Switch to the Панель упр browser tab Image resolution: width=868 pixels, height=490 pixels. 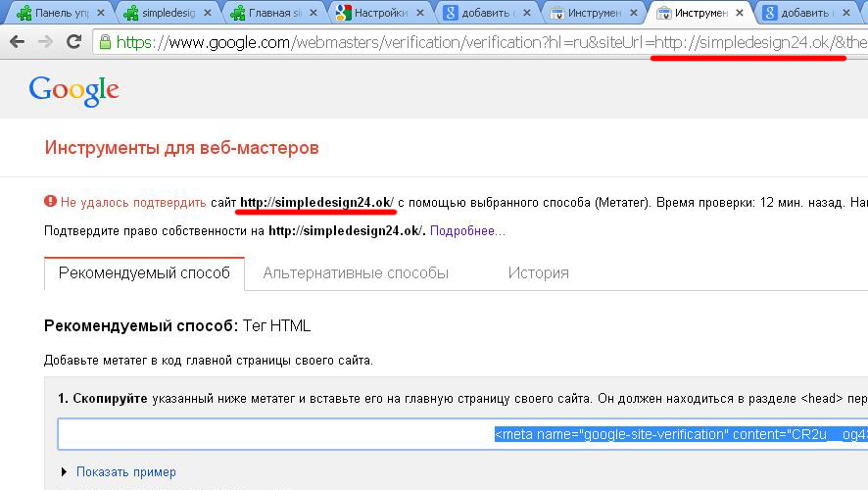pos(61,13)
